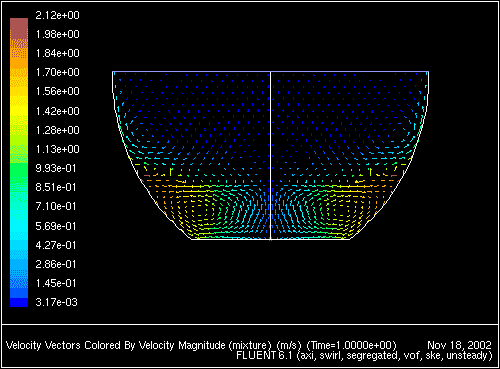Click the 1.70e+00 legend value
Viewport: 500px width, 369px height.
click(57, 72)
